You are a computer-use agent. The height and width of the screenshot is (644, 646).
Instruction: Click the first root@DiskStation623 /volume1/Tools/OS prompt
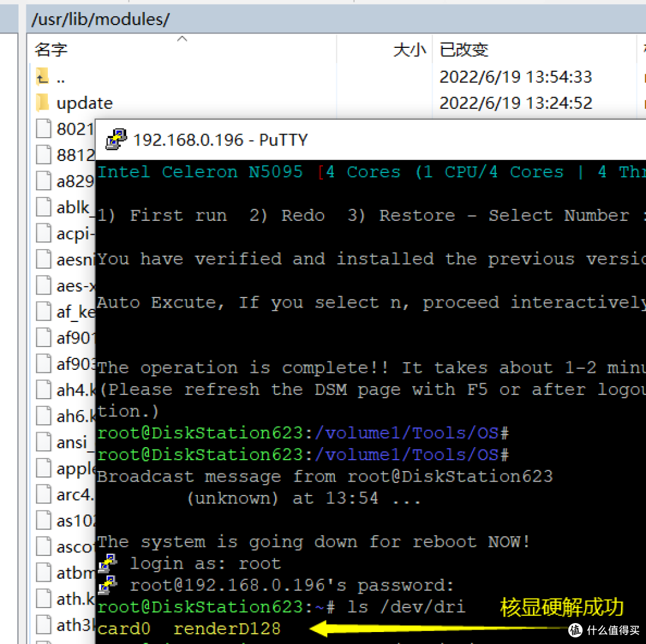(x=303, y=433)
